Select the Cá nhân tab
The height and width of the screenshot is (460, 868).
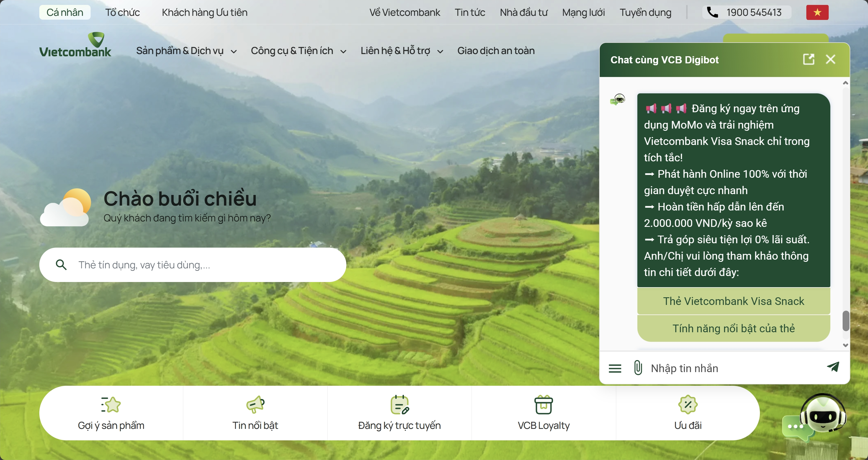tap(65, 13)
